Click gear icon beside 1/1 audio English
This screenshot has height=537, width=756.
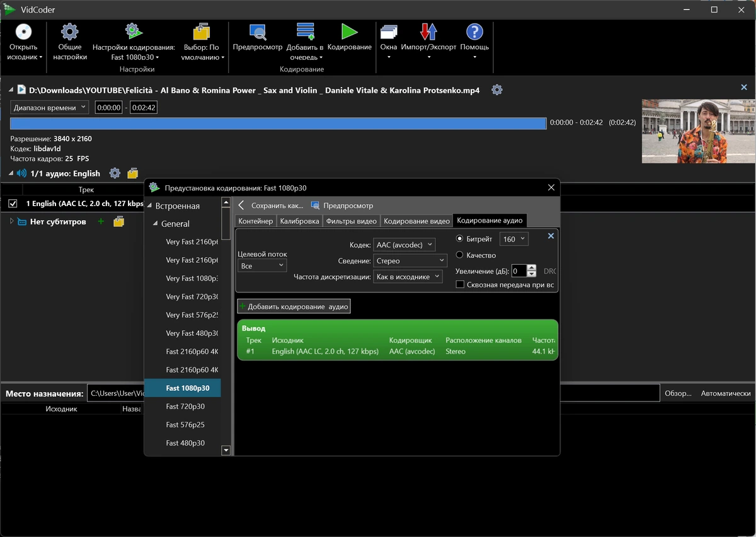(115, 173)
